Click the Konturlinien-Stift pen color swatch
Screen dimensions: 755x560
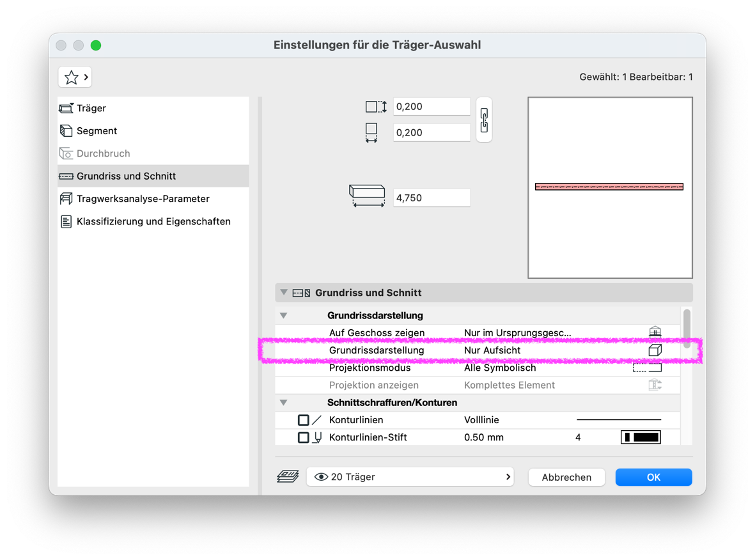coord(641,437)
